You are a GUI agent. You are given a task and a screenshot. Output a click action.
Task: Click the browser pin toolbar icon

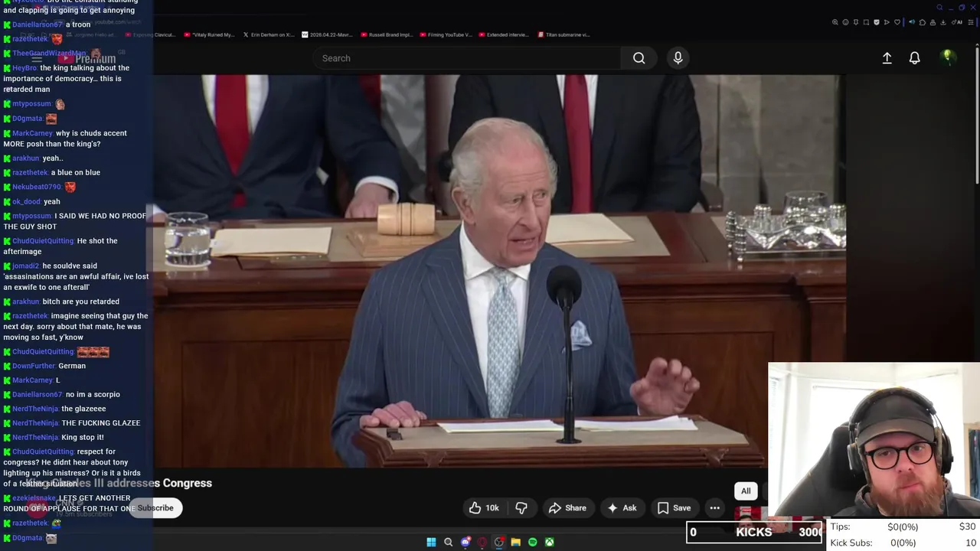(856, 22)
